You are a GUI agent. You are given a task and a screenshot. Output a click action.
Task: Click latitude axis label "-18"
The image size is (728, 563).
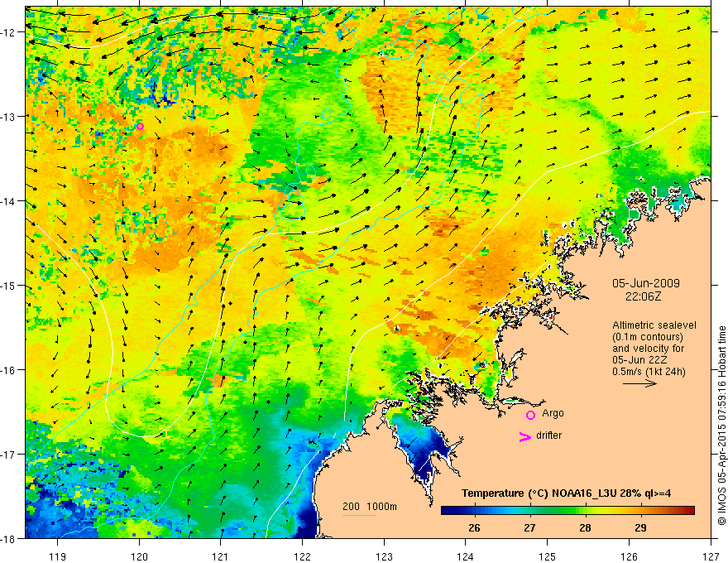pos(8,538)
